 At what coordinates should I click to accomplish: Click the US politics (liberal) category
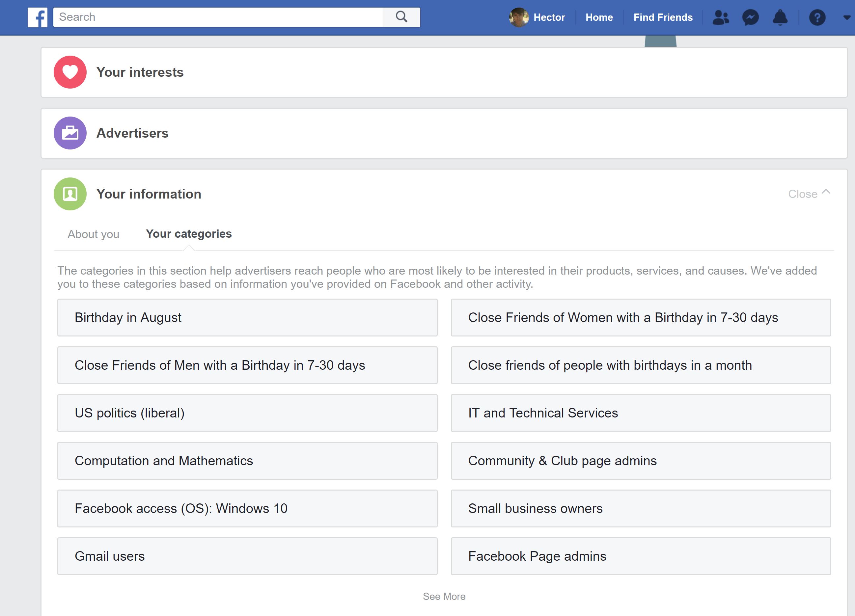coord(247,413)
